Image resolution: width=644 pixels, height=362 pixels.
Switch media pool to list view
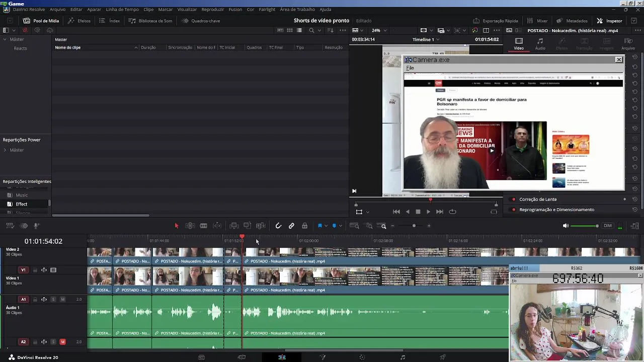click(x=299, y=30)
